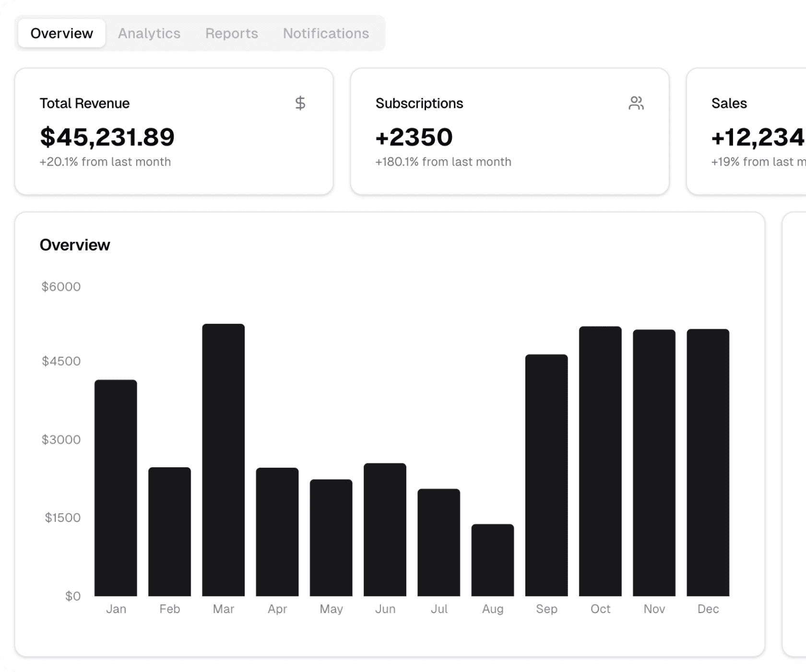This screenshot has width=806, height=672.
Task: Click the February bar in the chart
Action: [169, 531]
